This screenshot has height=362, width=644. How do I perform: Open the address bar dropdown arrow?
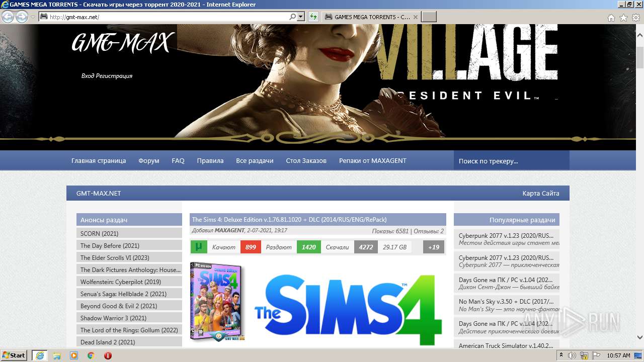click(x=301, y=17)
